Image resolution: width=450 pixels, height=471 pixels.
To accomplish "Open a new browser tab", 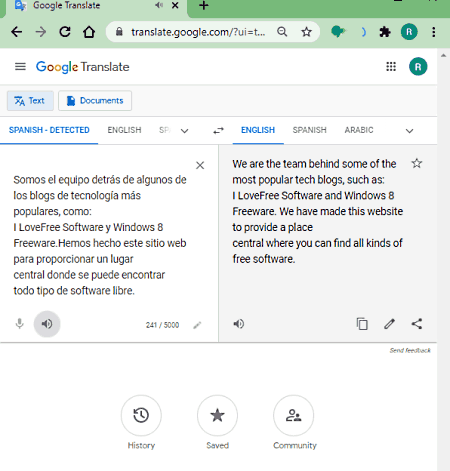I will [x=204, y=5].
